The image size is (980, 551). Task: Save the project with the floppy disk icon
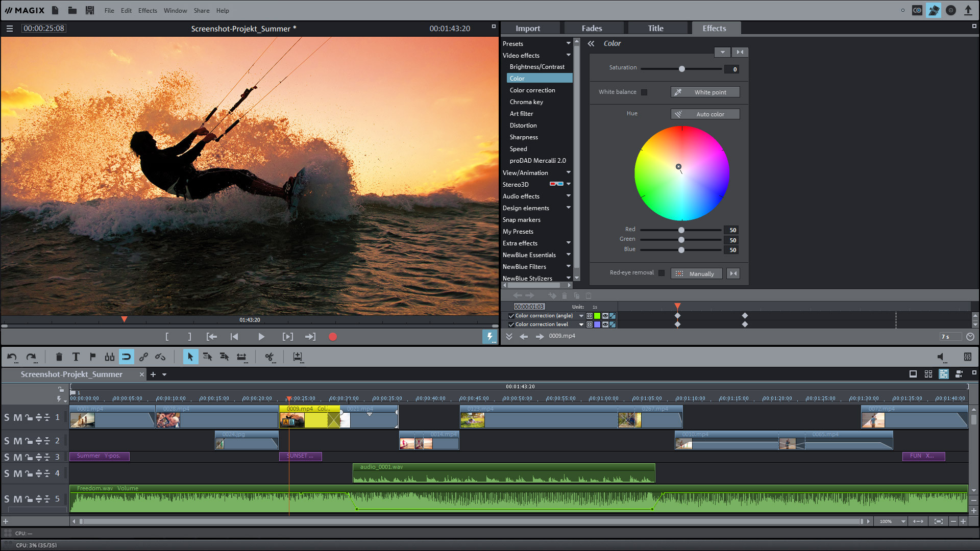pyautogui.click(x=90, y=10)
